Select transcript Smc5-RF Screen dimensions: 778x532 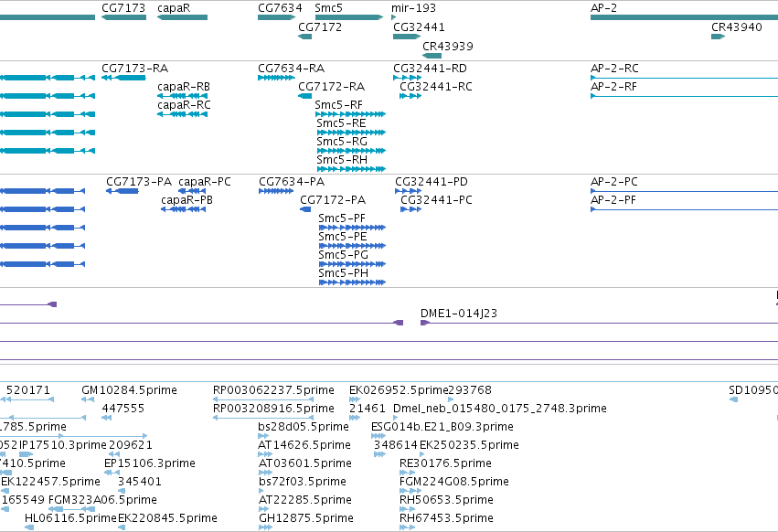click(x=350, y=114)
